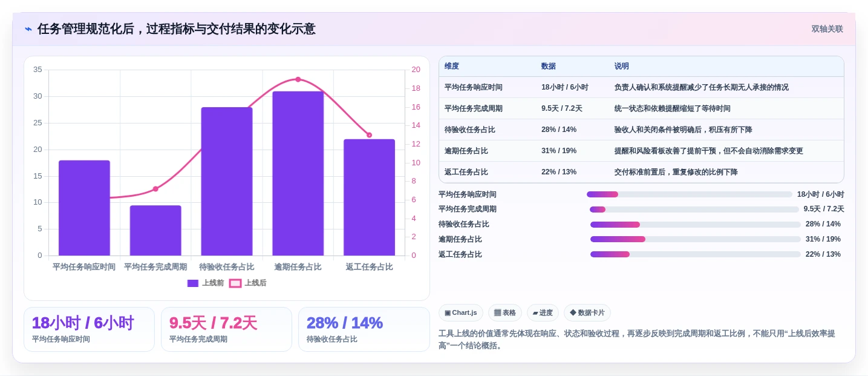Select table cell 31% / 19%
868x376 pixels.
[x=559, y=151]
